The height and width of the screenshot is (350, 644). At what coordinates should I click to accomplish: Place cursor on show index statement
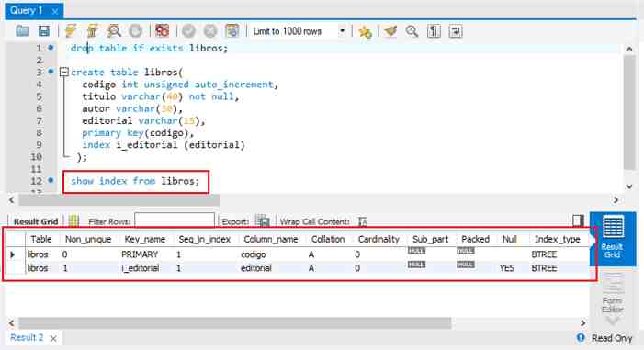point(135,181)
